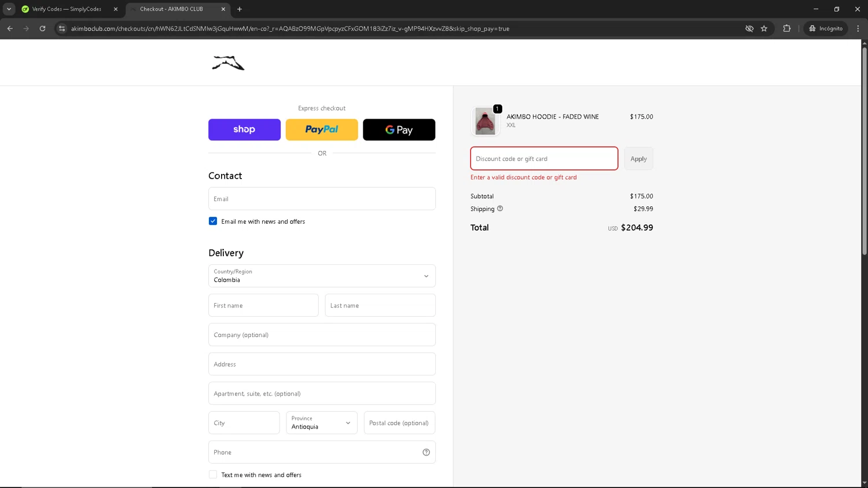This screenshot has height=488, width=868.
Task: Click the Express checkout label
Action: (322, 108)
